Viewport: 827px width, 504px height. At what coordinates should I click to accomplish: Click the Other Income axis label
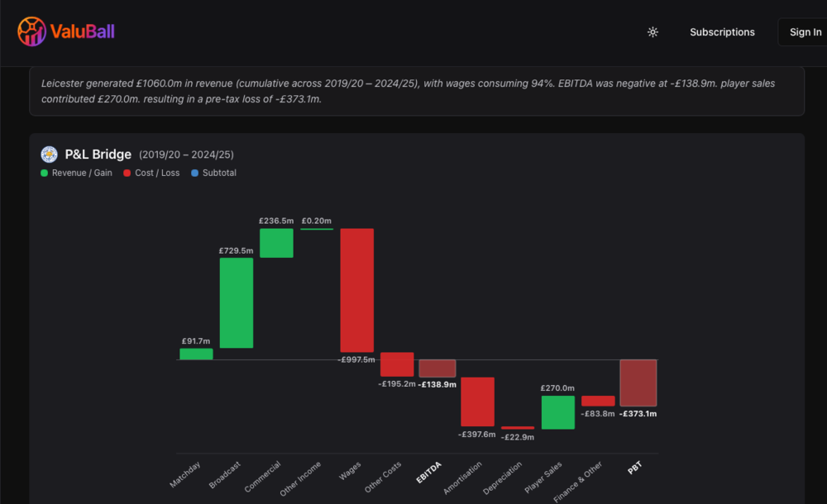tap(300, 478)
